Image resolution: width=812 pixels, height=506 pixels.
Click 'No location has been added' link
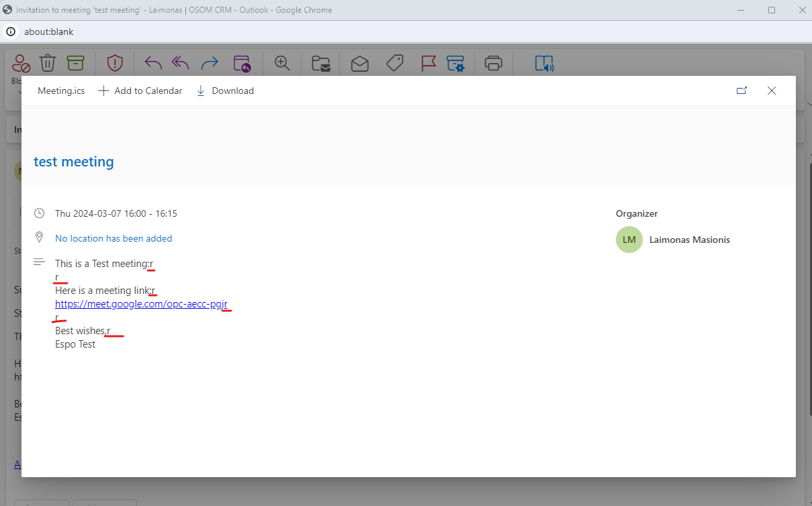pyautogui.click(x=114, y=238)
